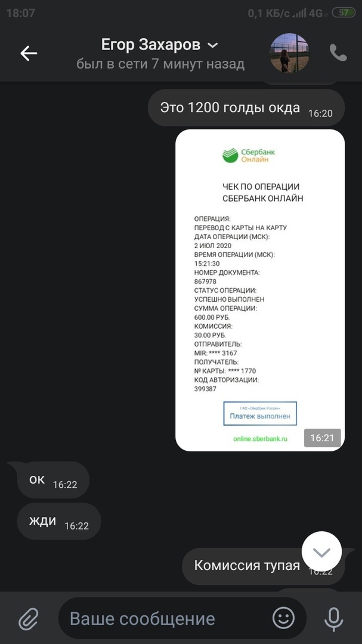Select the message 'Это 1200 голды окда'
Viewport: 362px width, 644px height.
click(x=246, y=108)
